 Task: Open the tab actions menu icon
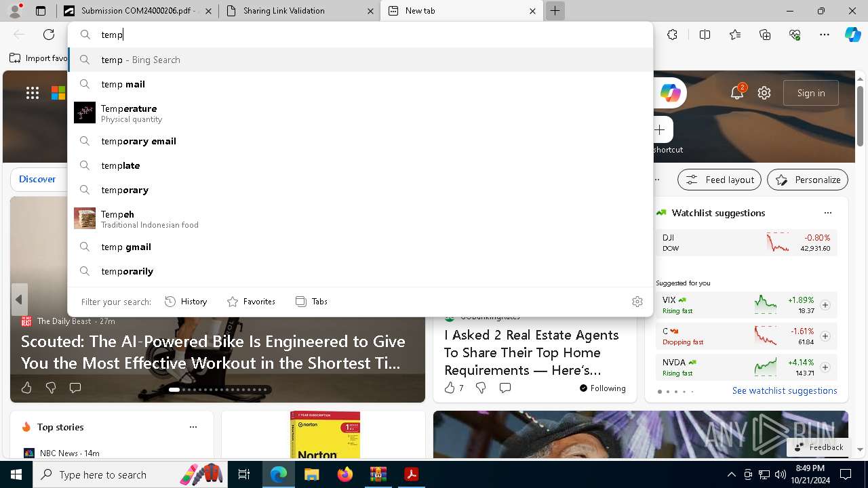click(x=41, y=11)
